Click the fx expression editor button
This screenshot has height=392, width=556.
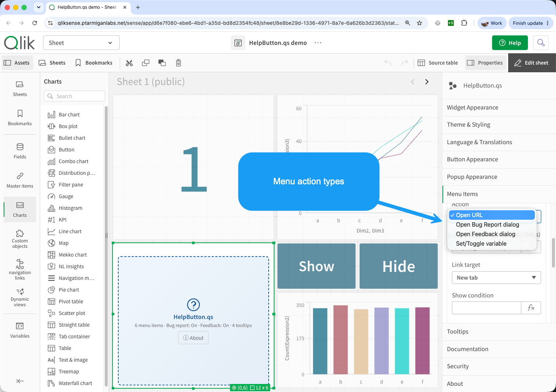tap(531, 308)
